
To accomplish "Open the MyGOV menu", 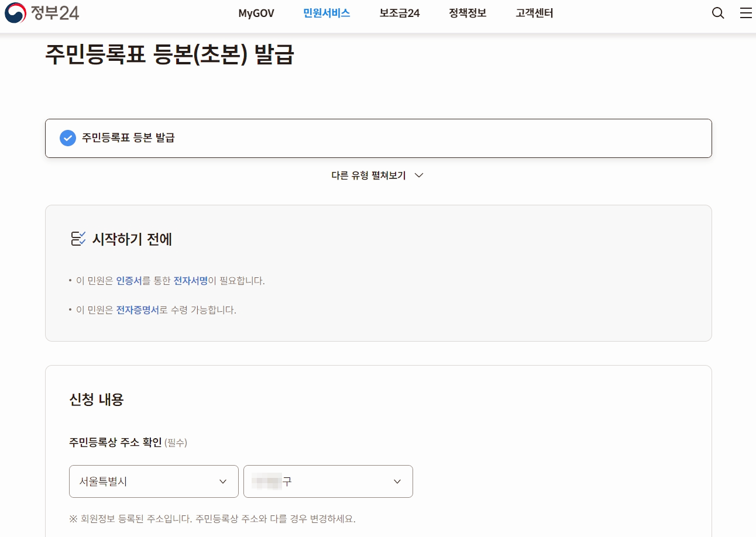I will (256, 13).
